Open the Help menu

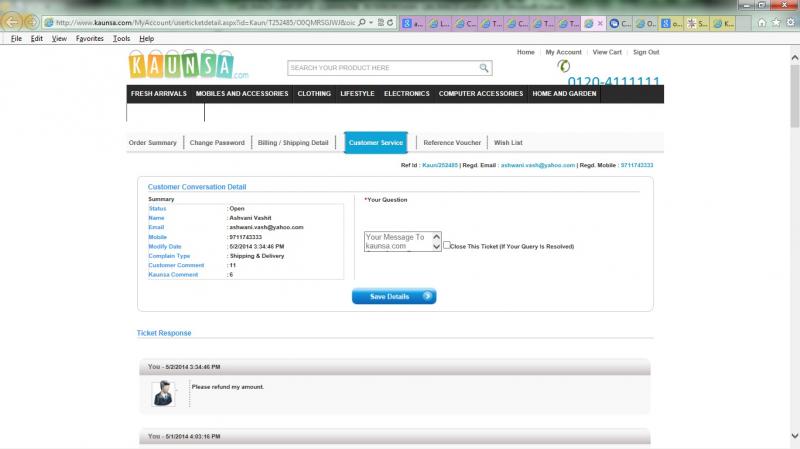(146, 38)
